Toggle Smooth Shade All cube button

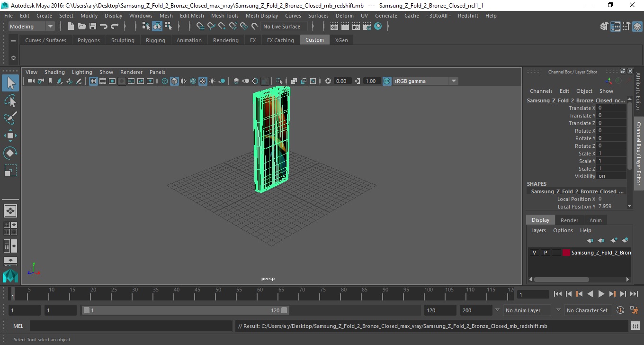(174, 81)
